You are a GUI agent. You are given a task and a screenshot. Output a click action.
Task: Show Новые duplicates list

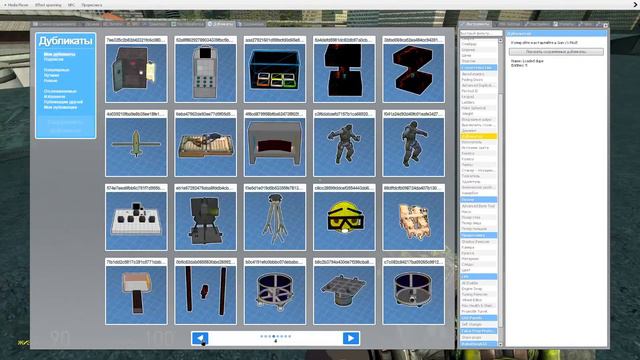(51, 80)
